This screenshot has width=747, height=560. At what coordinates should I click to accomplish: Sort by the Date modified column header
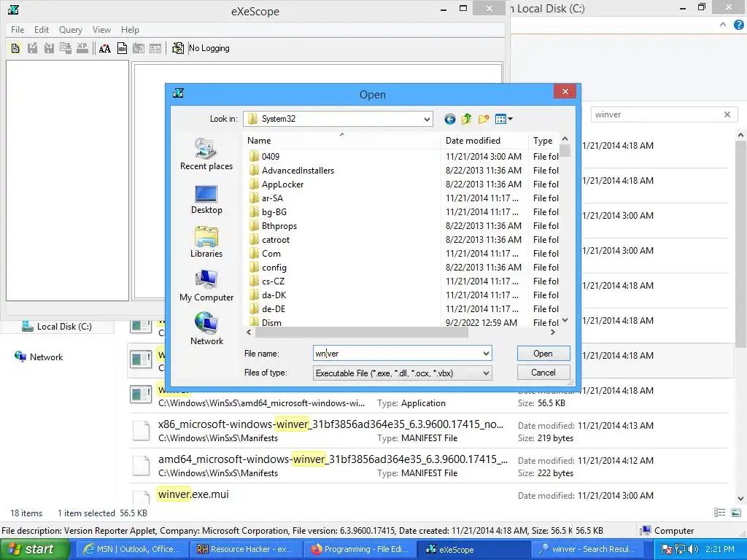484,141
